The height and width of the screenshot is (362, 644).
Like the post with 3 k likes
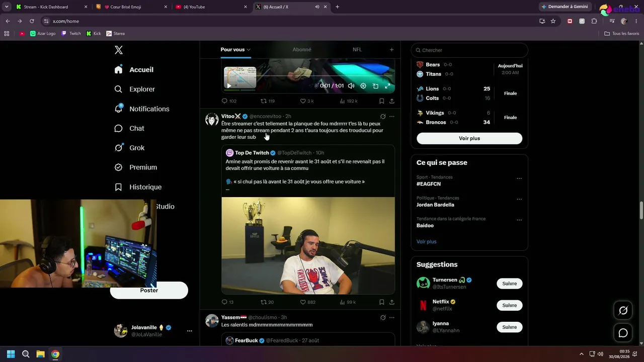pos(307,101)
